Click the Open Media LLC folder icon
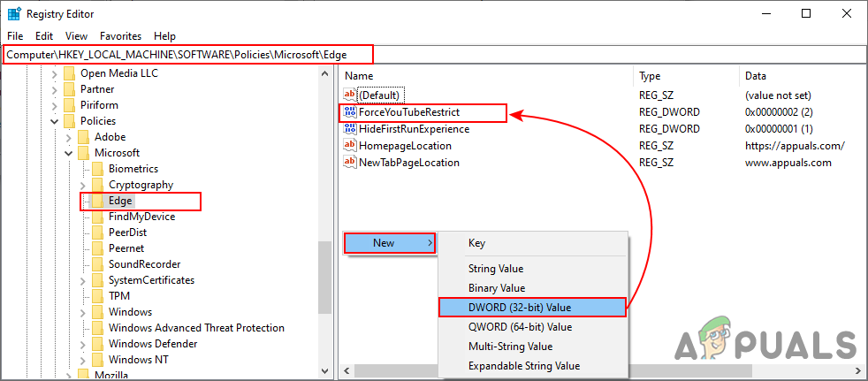Image resolution: width=868 pixels, height=381 pixels. point(69,73)
